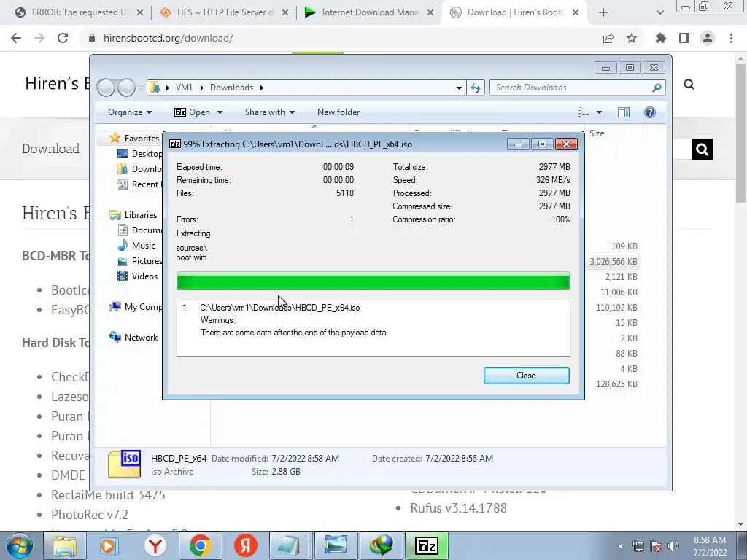
Task: Toggle the Chrome side panel icon
Action: click(x=684, y=38)
